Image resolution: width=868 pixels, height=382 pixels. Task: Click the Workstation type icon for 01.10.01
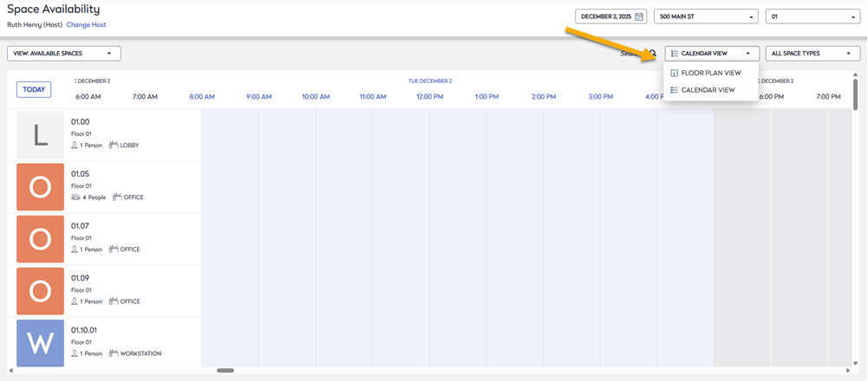tap(114, 353)
